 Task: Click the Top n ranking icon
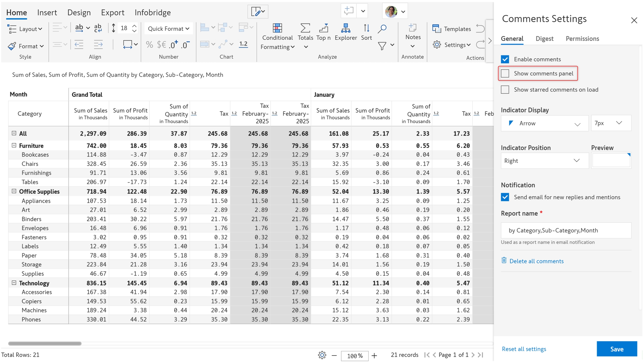click(x=323, y=28)
